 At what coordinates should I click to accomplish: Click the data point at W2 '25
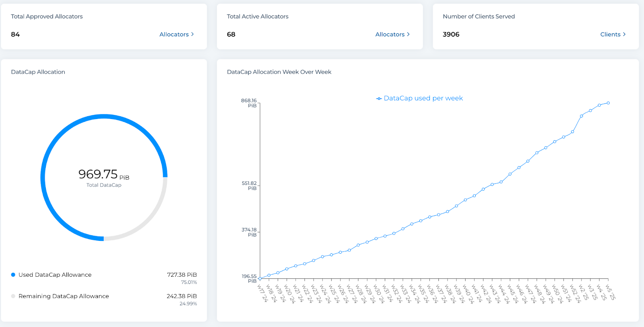[581, 116]
